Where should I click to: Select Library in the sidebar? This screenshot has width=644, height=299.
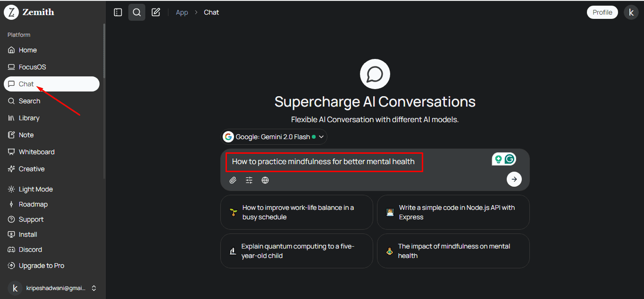click(x=29, y=118)
